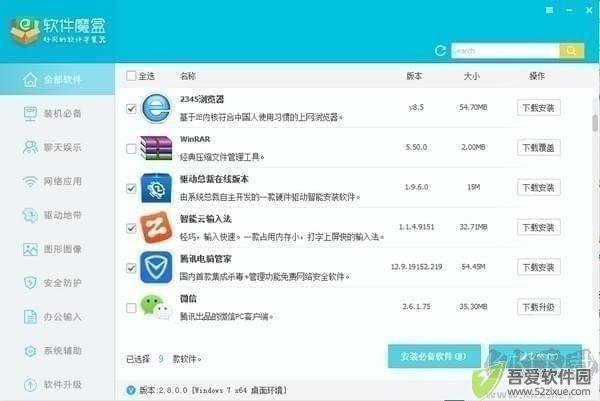Click the monitor icon next to 装机必备
This screenshot has height=401, width=600.
[x=30, y=114]
